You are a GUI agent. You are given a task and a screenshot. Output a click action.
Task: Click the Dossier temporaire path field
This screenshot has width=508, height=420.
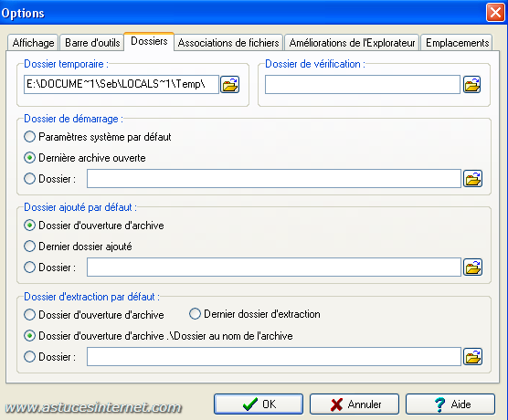[x=122, y=85]
